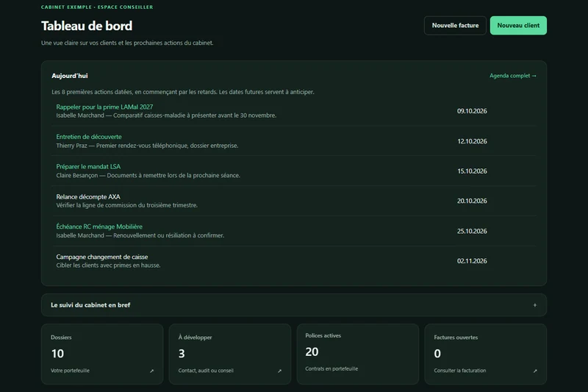Expand Le suivi du cabinet en bref

point(293,305)
